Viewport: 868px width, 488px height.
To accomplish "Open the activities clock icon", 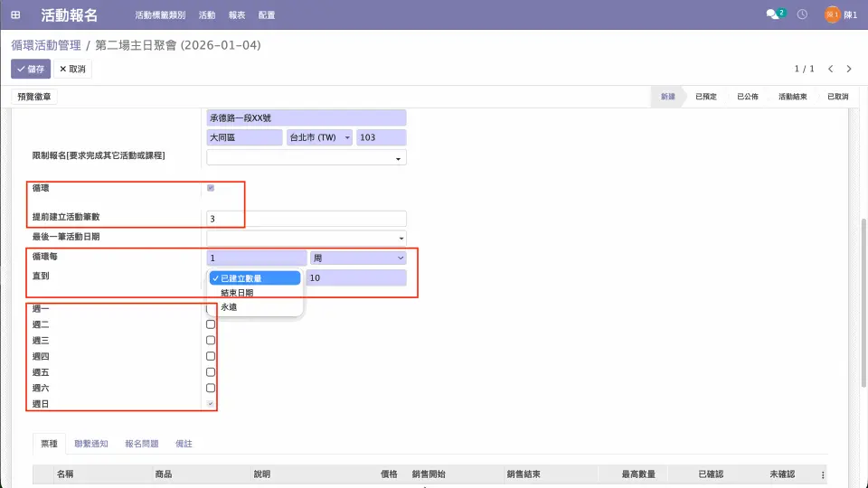I will pos(802,15).
